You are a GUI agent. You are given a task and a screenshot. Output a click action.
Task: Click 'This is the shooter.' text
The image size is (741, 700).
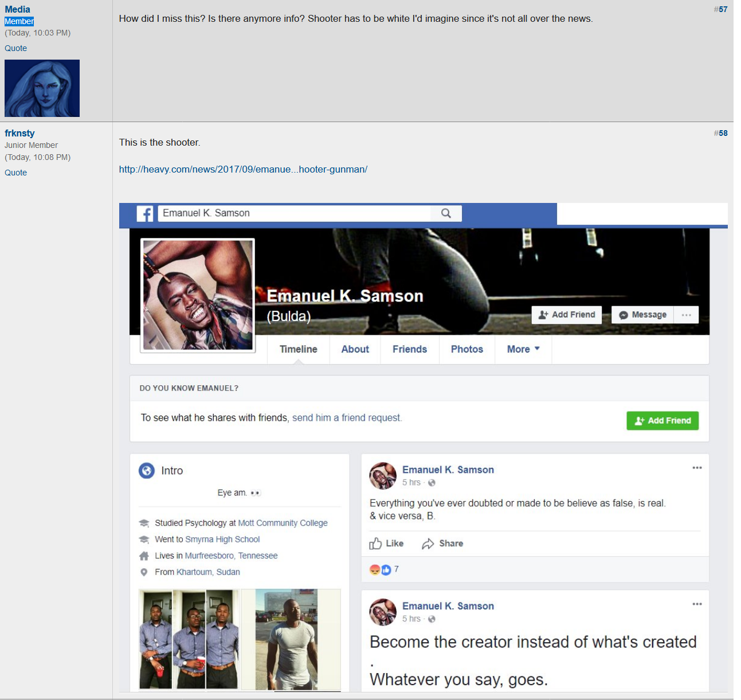point(160,143)
